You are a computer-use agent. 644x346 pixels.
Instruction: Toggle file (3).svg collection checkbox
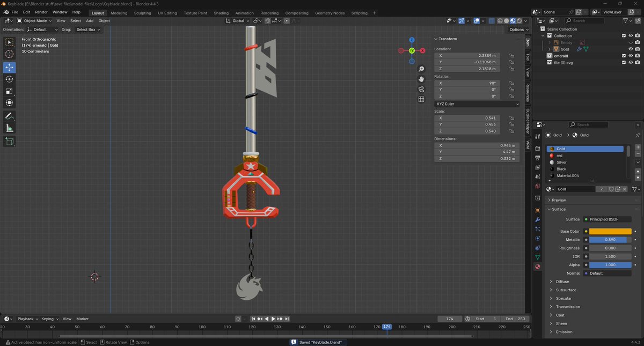(624, 62)
